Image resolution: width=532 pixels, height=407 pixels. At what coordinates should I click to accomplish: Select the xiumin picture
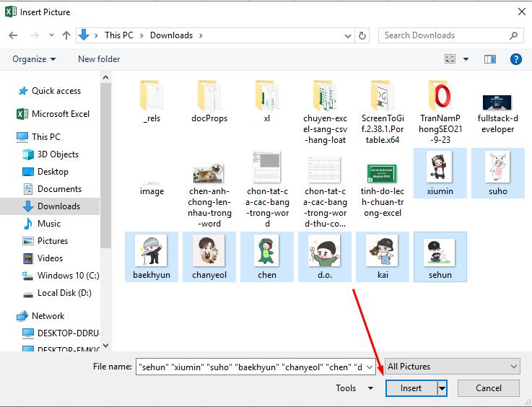click(440, 173)
